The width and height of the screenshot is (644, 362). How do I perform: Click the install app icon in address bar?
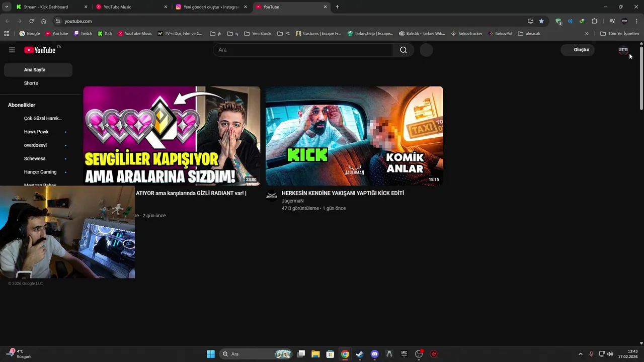click(530, 21)
